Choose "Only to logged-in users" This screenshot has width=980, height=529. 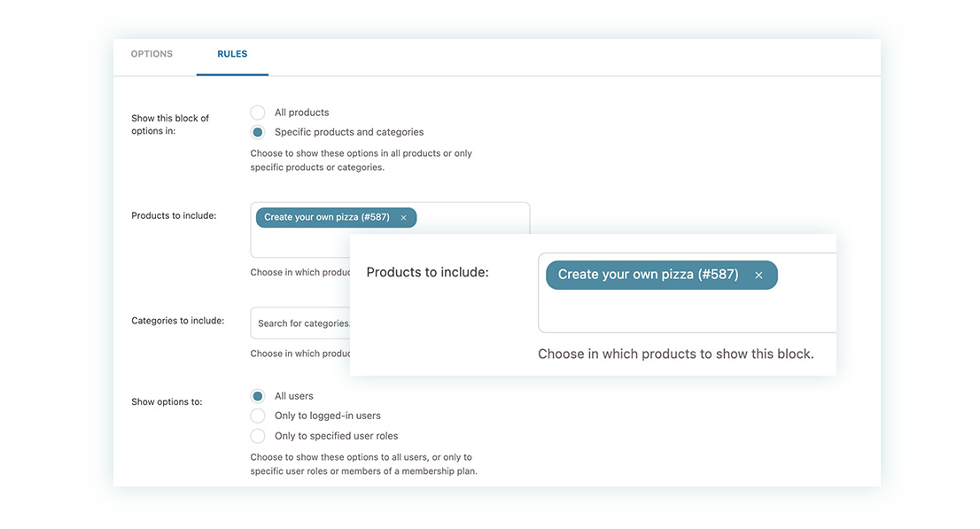tap(258, 416)
